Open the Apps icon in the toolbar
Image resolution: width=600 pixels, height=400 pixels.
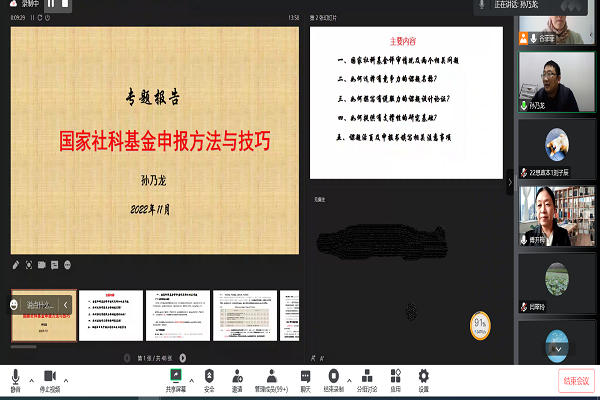396,378
